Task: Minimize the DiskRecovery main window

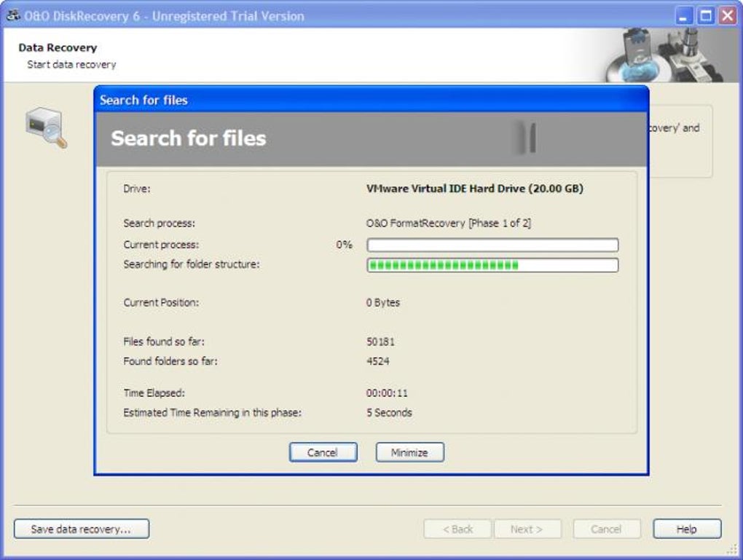Action: coord(683,16)
